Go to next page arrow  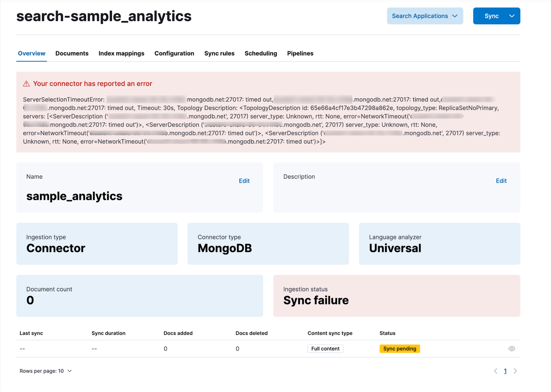pyautogui.click(x=515, y=371)
